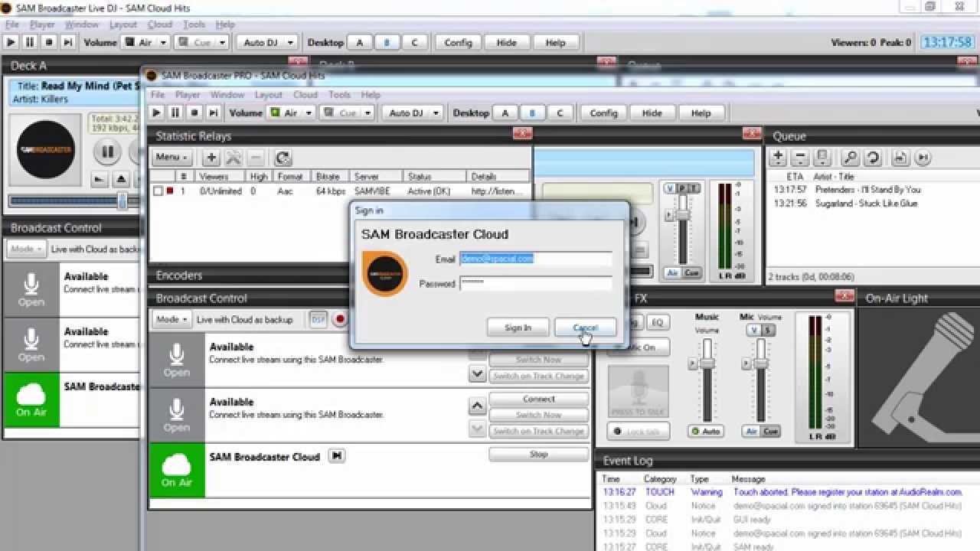
Task: Open Mode dropdown in the Live DJ Broadcast Control
Action: [25, 249]
